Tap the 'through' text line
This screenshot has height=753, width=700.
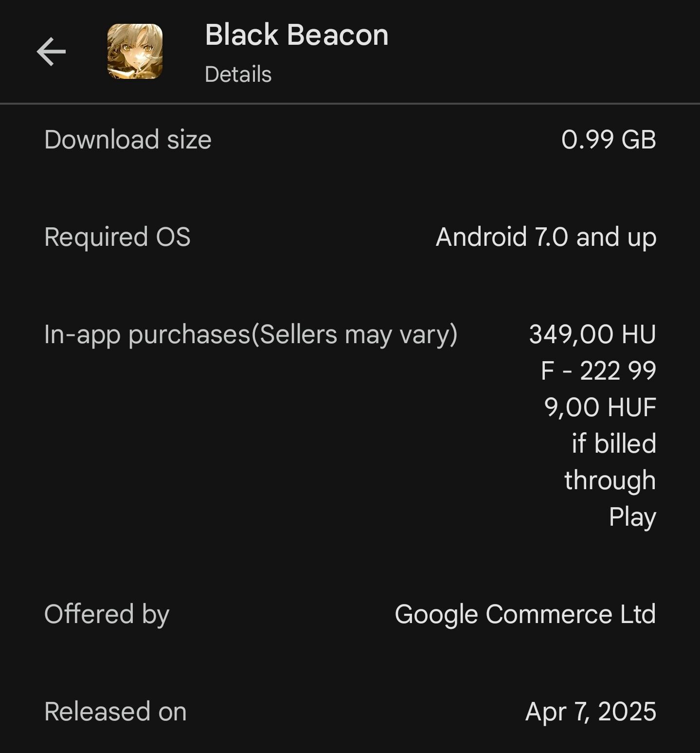(610, 480)
